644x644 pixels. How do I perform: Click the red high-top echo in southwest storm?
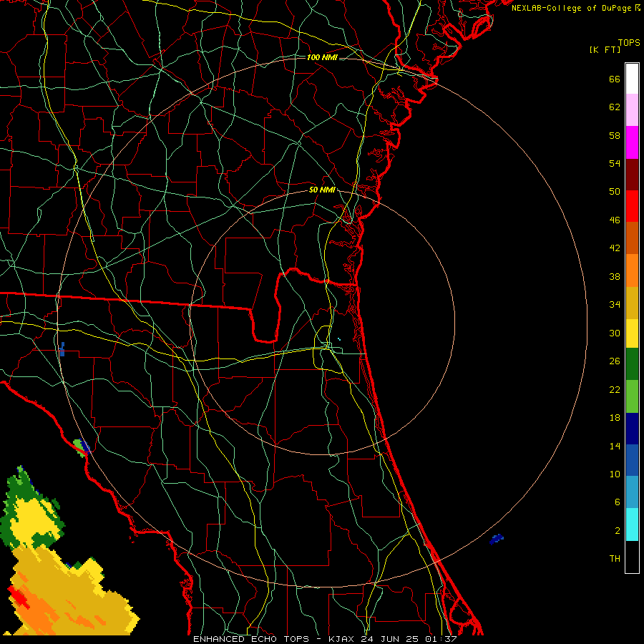[17, 596]
